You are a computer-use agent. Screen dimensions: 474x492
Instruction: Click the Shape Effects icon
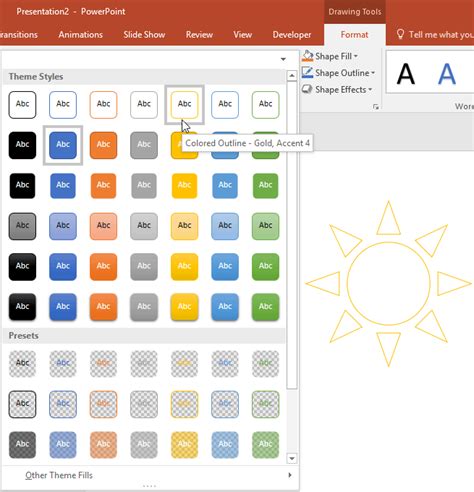[x=307, y=89]
